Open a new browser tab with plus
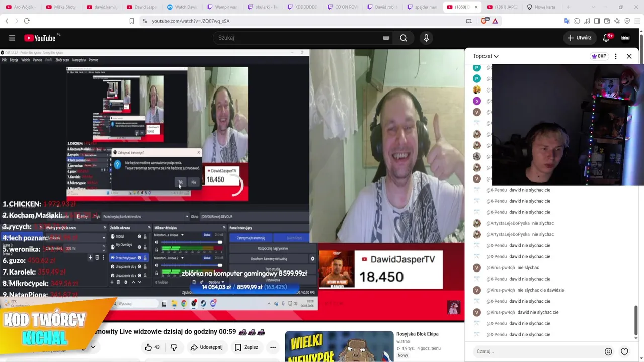Image resolution: width=644 pixels, height=362 pixels. (x=569, y=7)
